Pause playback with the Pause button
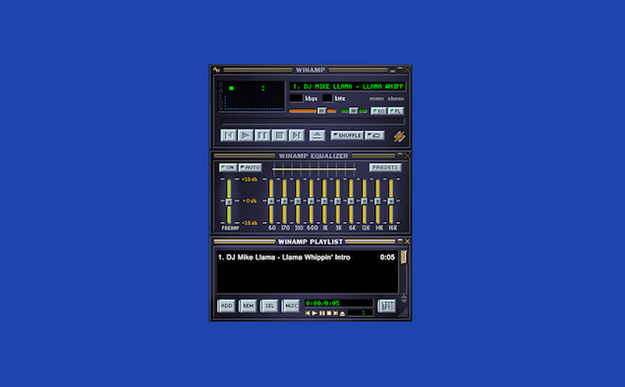Screen dimensions: 625x387 point(262,136)
